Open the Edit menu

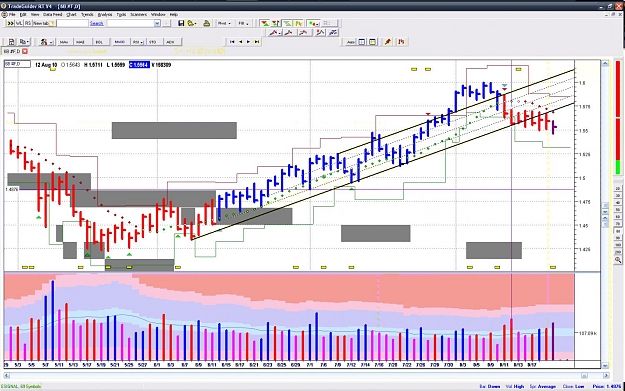(23, 14)
